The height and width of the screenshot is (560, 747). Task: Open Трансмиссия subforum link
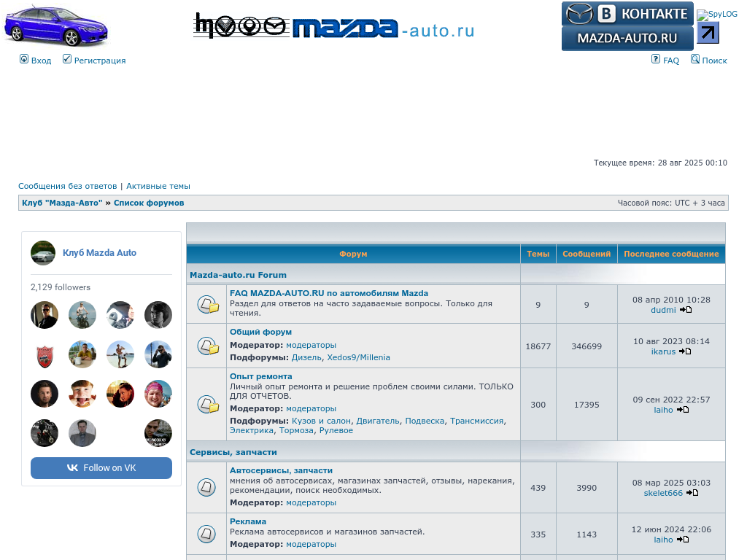coord(476,421)
